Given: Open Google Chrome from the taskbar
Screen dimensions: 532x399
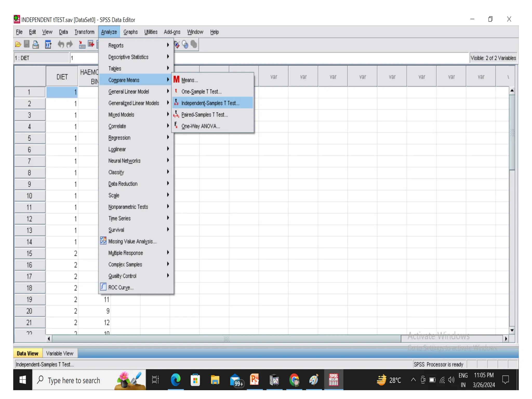Looking at the screenshot, I should tap(294, 380).
